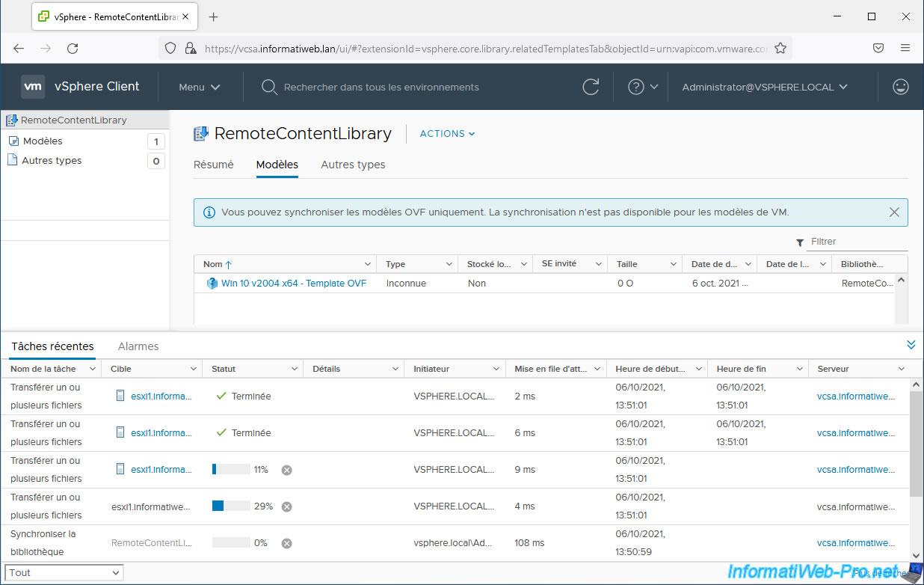Image resolution: width=924 pixels, height=585 pixels.
Task: Open Administrator@VSPHERE.LOCAL user menu
Action: point(765,87)
